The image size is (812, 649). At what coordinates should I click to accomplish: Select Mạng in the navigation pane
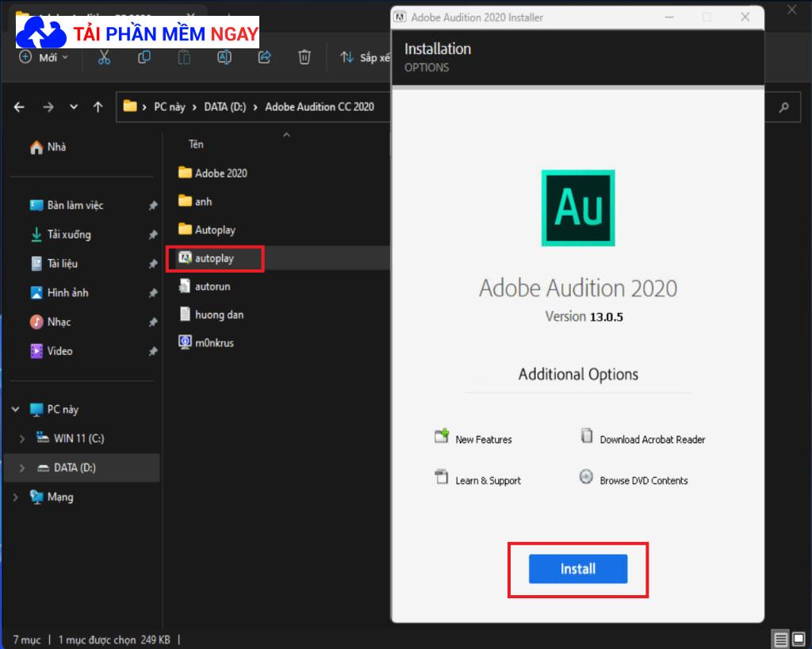[52, 497]
